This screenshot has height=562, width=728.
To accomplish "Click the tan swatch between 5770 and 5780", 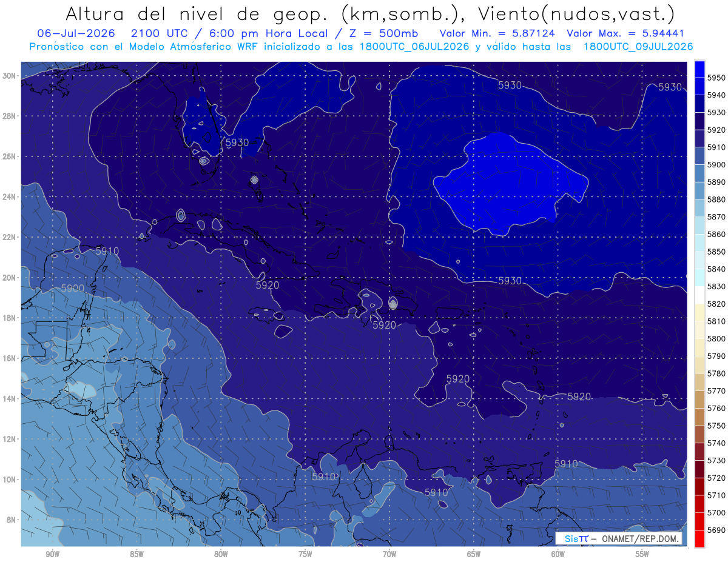I will pos(699,382).
